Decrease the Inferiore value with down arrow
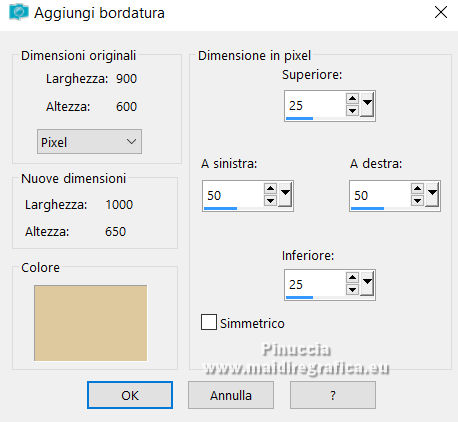 352,289
